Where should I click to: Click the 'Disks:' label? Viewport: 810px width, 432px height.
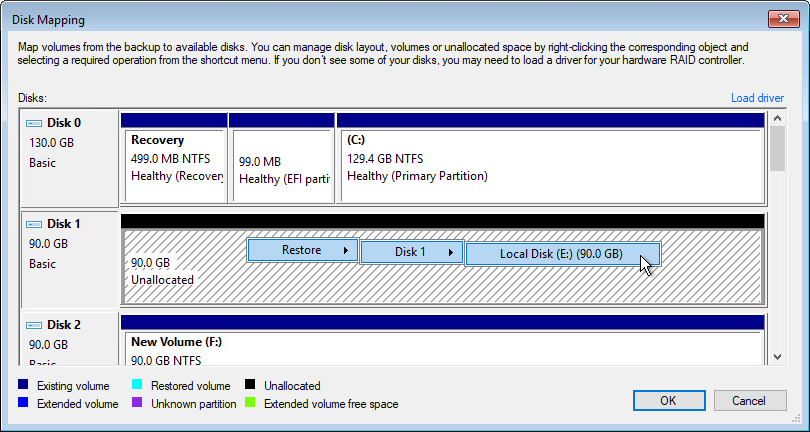point(33,98)
